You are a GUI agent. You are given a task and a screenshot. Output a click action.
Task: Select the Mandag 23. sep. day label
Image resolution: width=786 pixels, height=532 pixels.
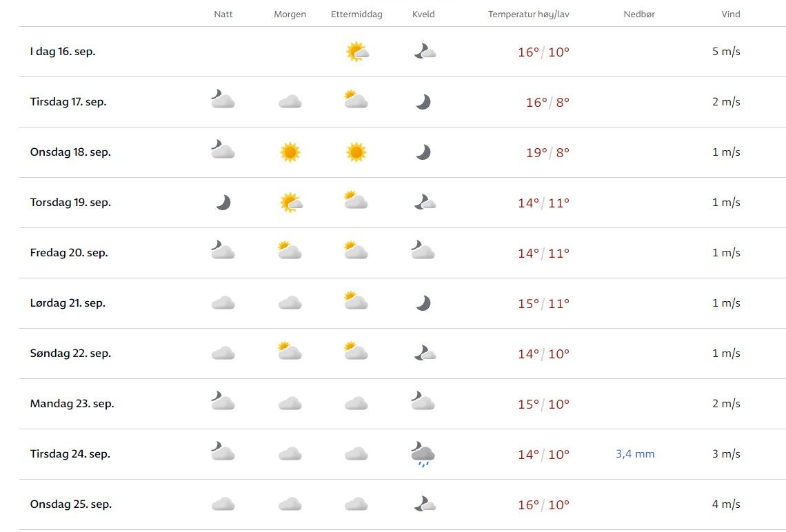72,404
